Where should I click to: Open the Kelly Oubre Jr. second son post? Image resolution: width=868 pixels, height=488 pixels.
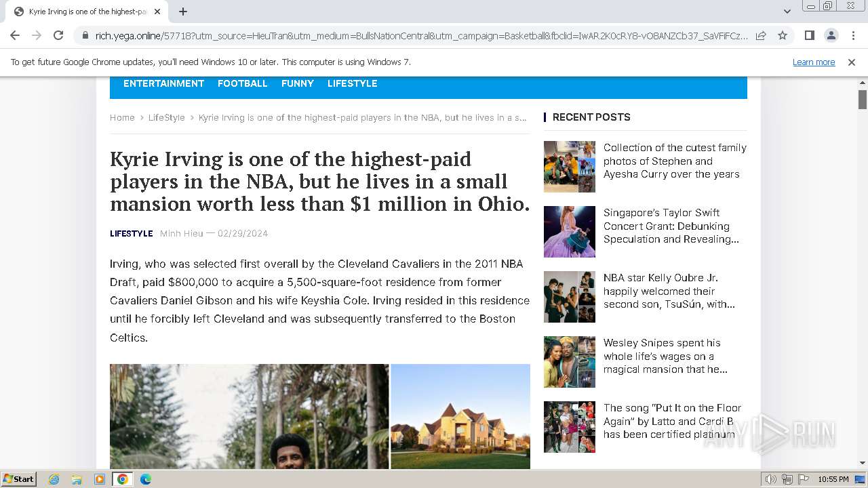pyautogui.click(x=669, y=291)
